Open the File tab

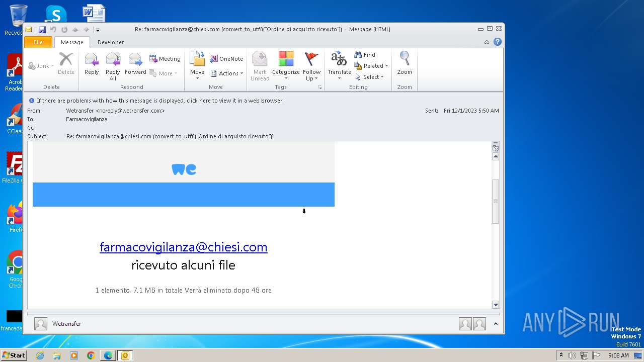tap(38, 42)
